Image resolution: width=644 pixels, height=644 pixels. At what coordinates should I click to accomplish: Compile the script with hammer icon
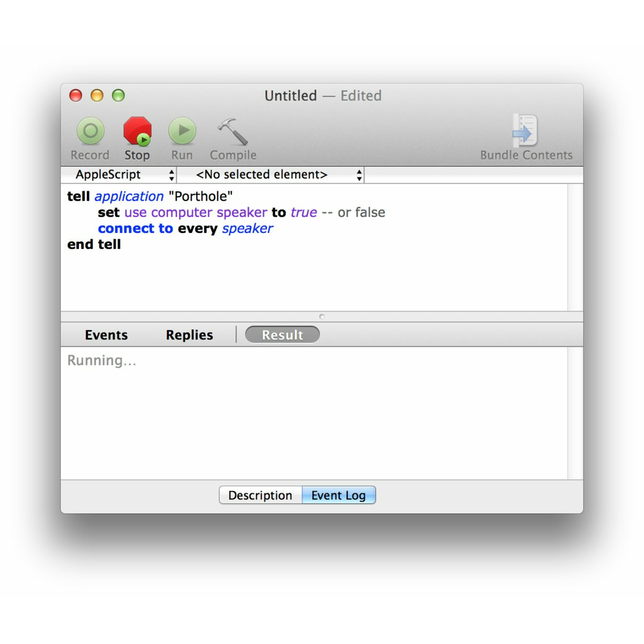[x=233, y=131]
